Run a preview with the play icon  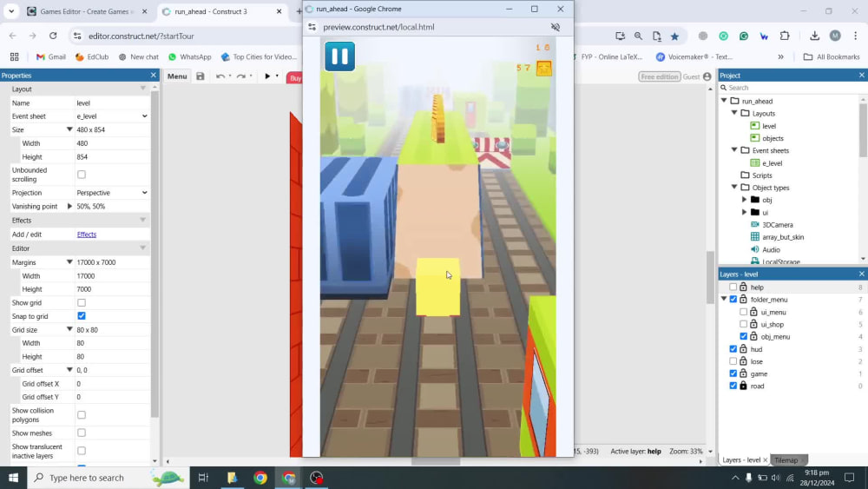point(267,76)
